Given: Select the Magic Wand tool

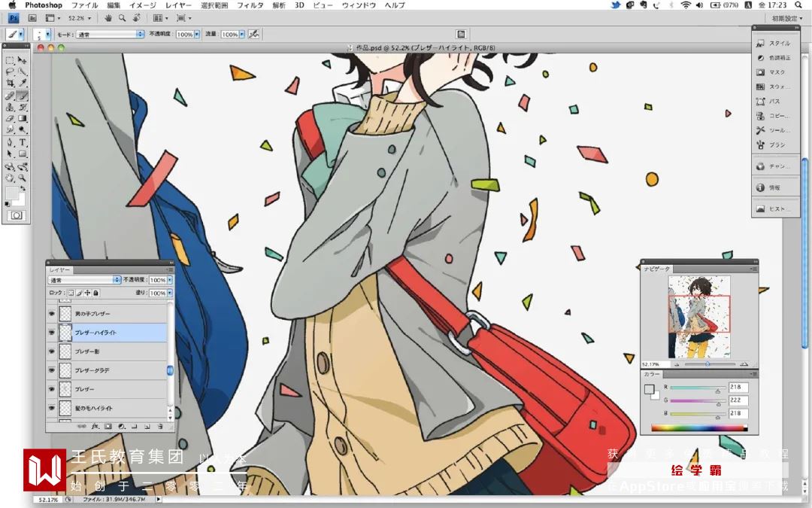Looking at the screenshot, I should pyautogui.click(x=23, y=71).
